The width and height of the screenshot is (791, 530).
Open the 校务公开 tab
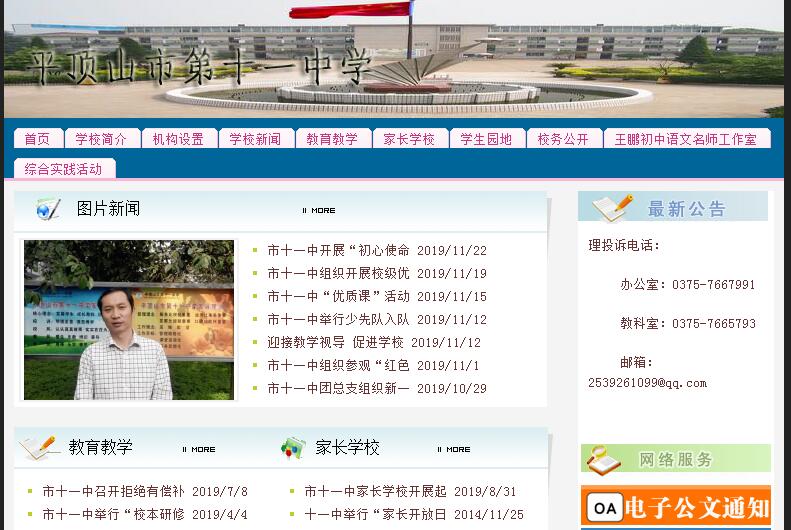564,139
